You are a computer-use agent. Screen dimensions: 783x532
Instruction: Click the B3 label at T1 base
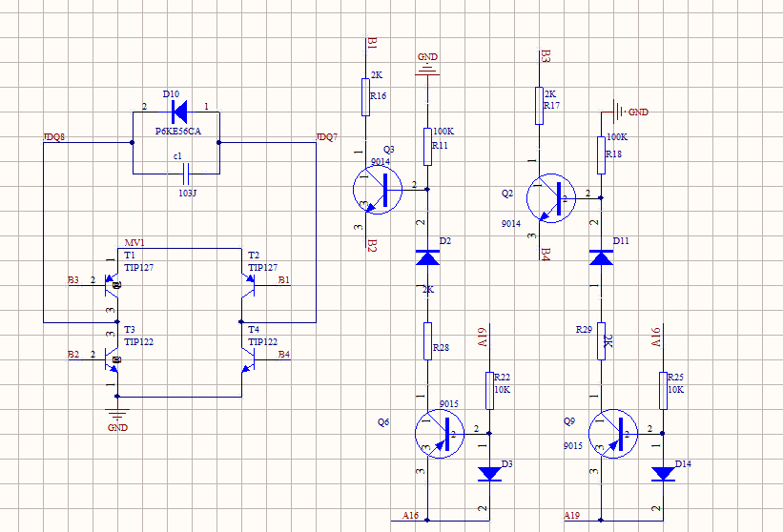(x=73, y=280)
